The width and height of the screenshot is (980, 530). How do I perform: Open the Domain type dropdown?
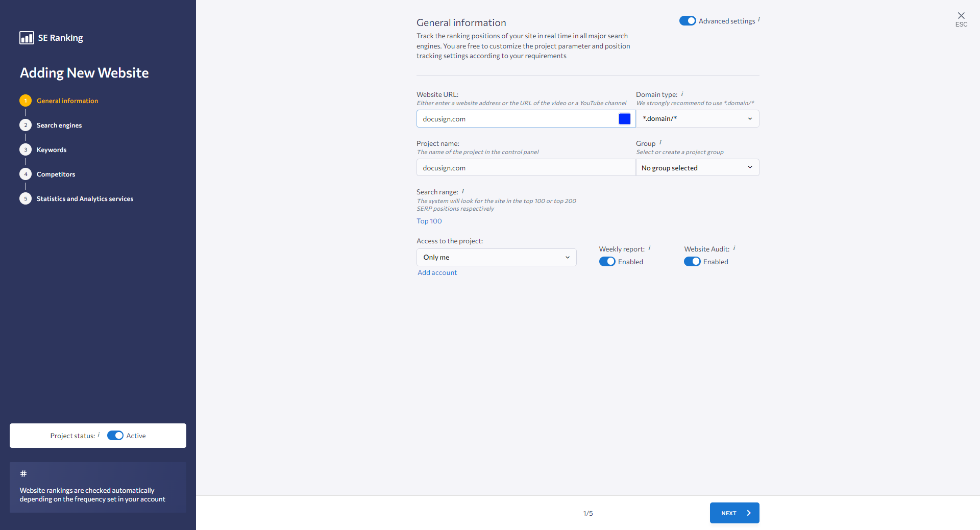click(x=697, y=119)
